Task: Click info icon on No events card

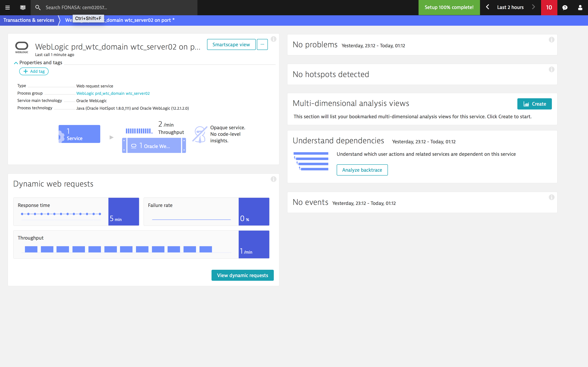Action: pyautogui.click(x=551, y=197)
